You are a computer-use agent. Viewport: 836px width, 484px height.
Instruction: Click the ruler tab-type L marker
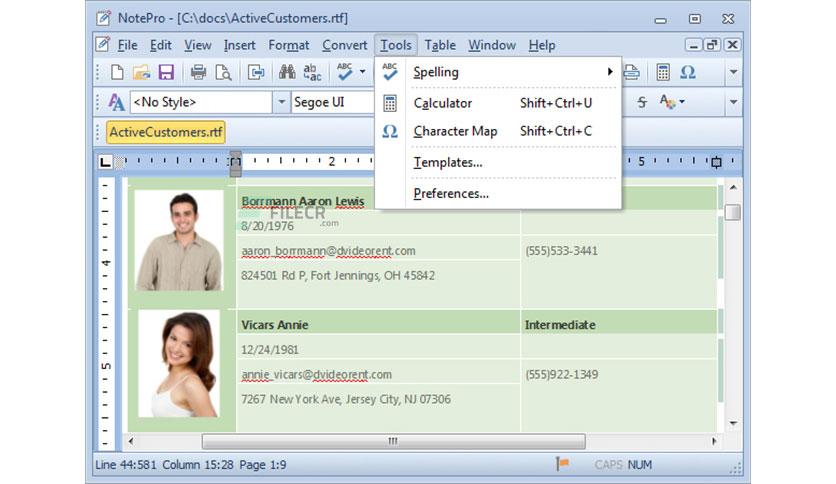(x=106, y=162)
